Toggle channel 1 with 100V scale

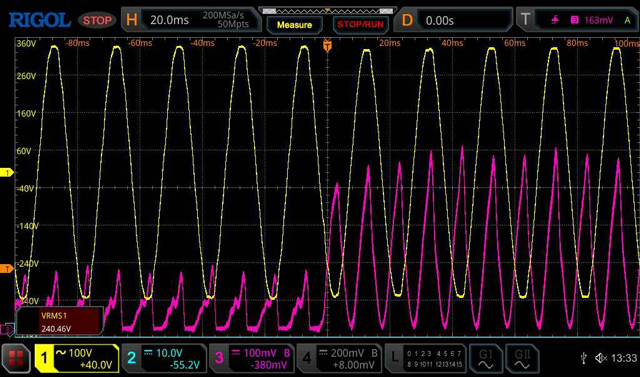click(77, 358)
